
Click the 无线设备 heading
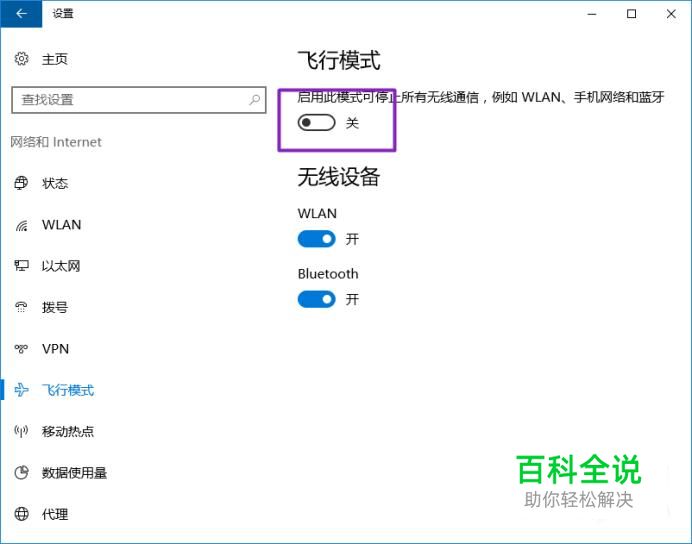pyautogui.click(x=338, y=177)
